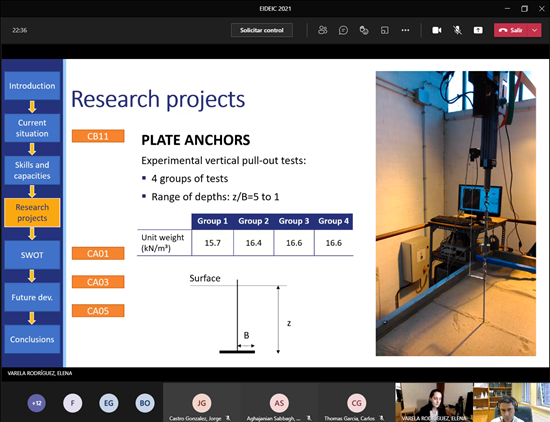Click the Group 1 table header

tap(213, 221)
